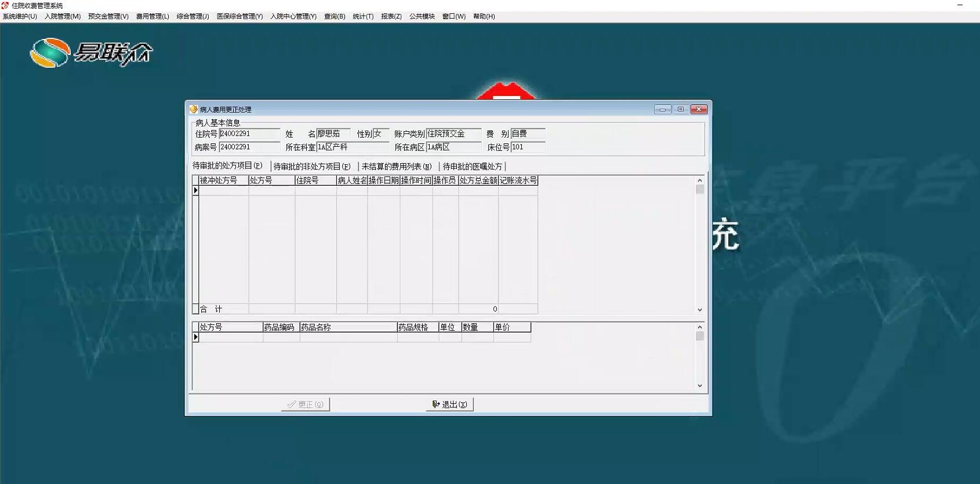980x484 pixels.
Task: Click the 住院收费管理系统 app icon
Action: click(5, 5)
